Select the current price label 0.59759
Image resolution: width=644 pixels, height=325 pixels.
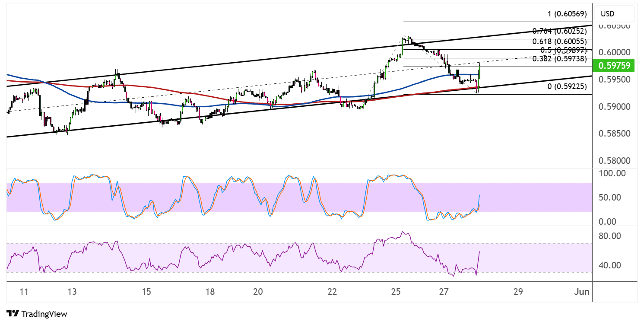pos(614,66)
